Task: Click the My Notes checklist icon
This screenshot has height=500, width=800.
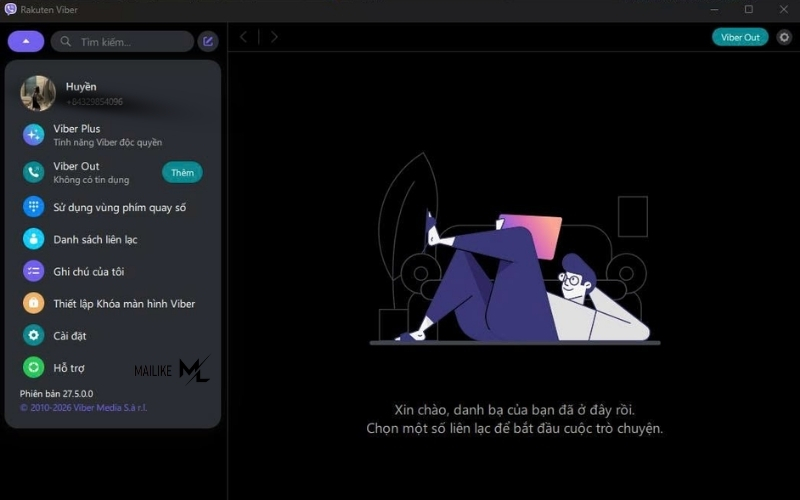Action: click(34, 271)
